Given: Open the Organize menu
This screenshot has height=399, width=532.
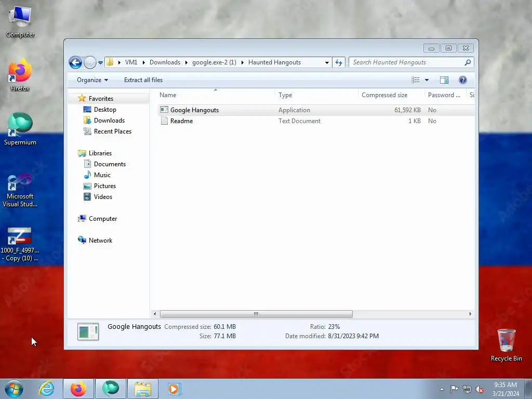Looking at the screenshot, I should [92, 80].
